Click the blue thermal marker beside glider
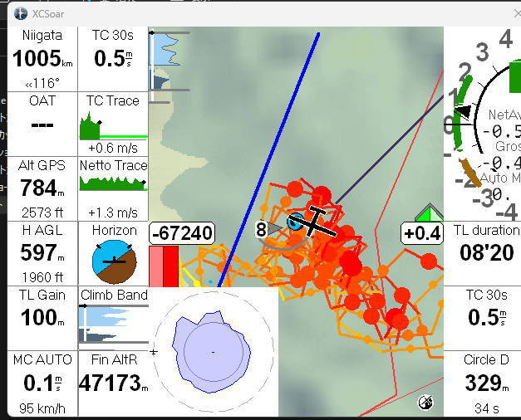 [x=295, y=222]
